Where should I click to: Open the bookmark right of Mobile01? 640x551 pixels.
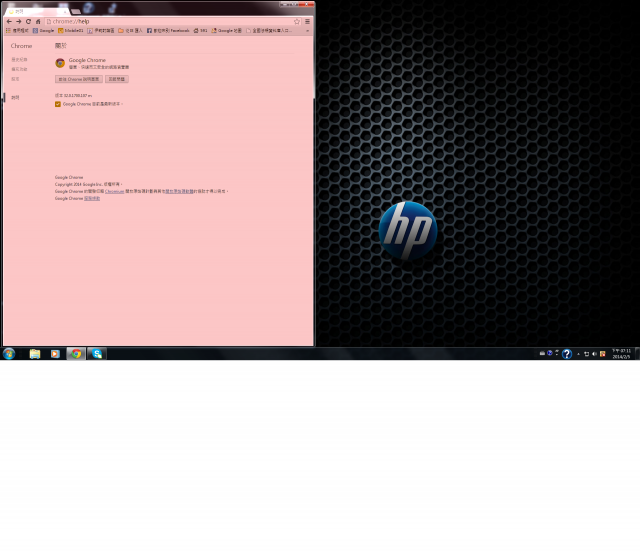(x=101, y=30)
